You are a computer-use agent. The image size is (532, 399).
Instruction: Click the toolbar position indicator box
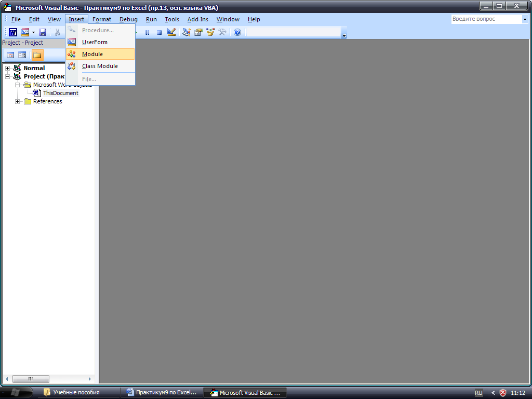click(294, 32)
